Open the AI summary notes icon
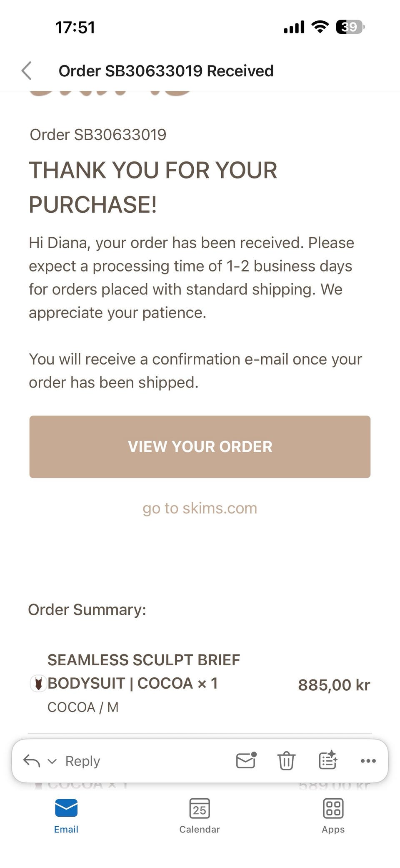The width and height of the screenshot is (400, 868). (328, 760)
